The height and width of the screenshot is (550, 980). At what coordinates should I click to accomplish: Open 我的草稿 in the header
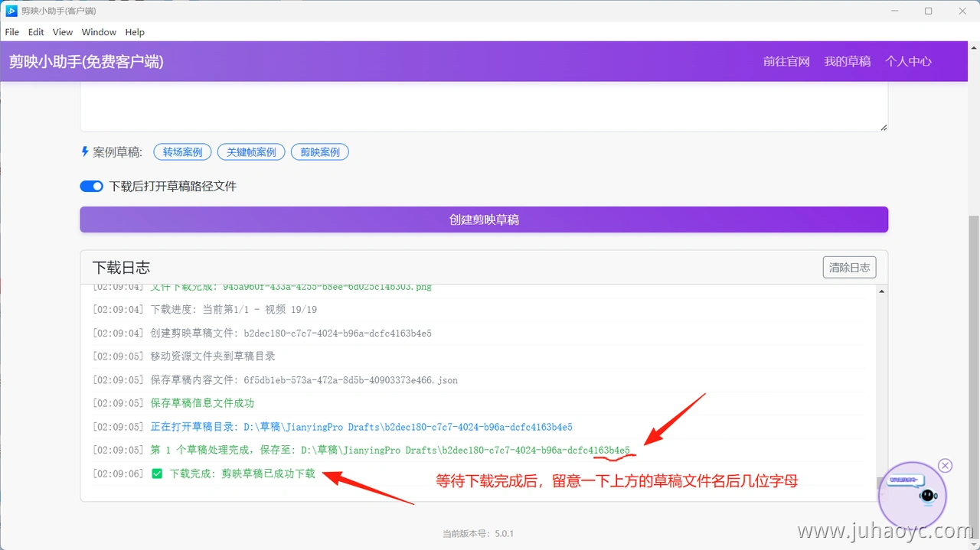[848, 61]
